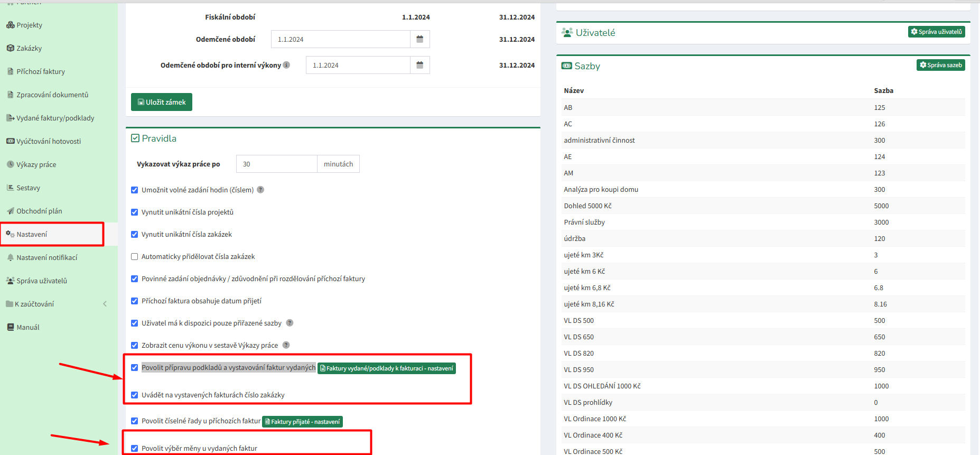
Task: Click info icon beside Odemčené období pro interní výkony
Action: pos(286,65)
